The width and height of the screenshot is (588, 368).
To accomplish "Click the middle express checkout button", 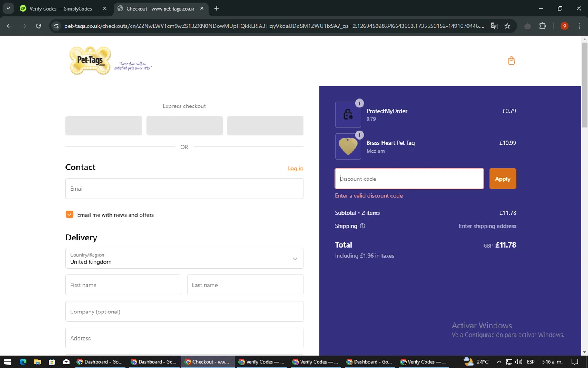I will pyautogui.click(x=184, y=126).
